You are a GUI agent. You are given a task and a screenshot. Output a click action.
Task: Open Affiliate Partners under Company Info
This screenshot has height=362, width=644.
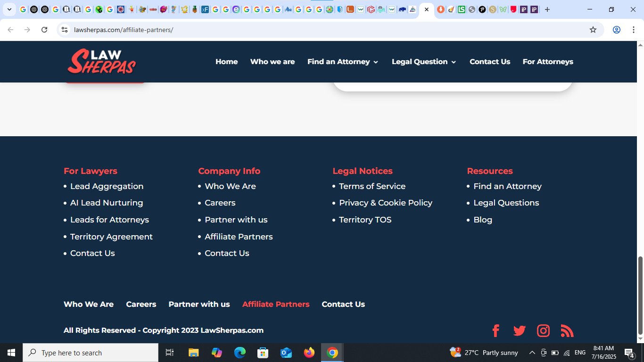click(x=239, y=237)
